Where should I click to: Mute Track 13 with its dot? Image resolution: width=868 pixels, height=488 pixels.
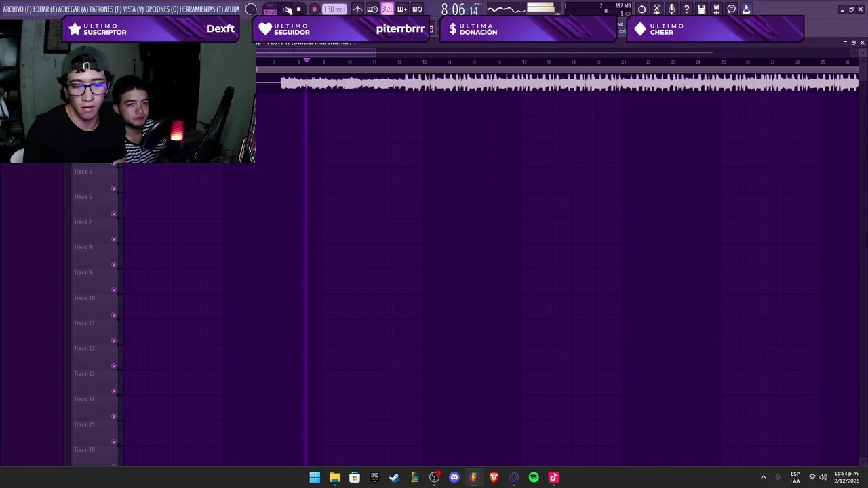113,391
